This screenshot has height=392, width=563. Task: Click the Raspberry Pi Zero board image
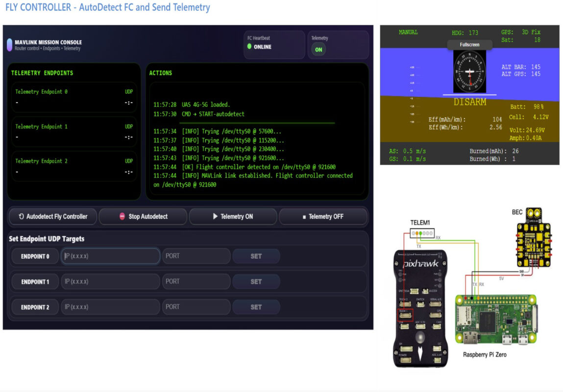(x=496, y=320)
